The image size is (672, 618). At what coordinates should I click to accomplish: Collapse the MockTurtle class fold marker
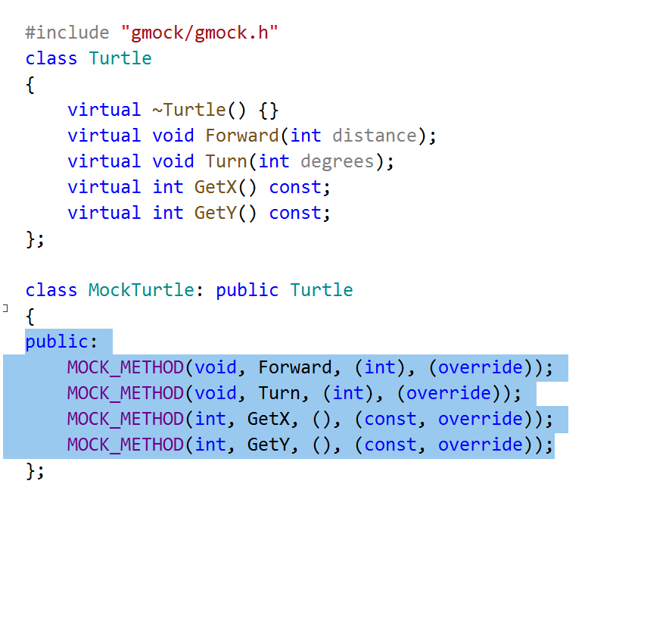coord(4,308)
